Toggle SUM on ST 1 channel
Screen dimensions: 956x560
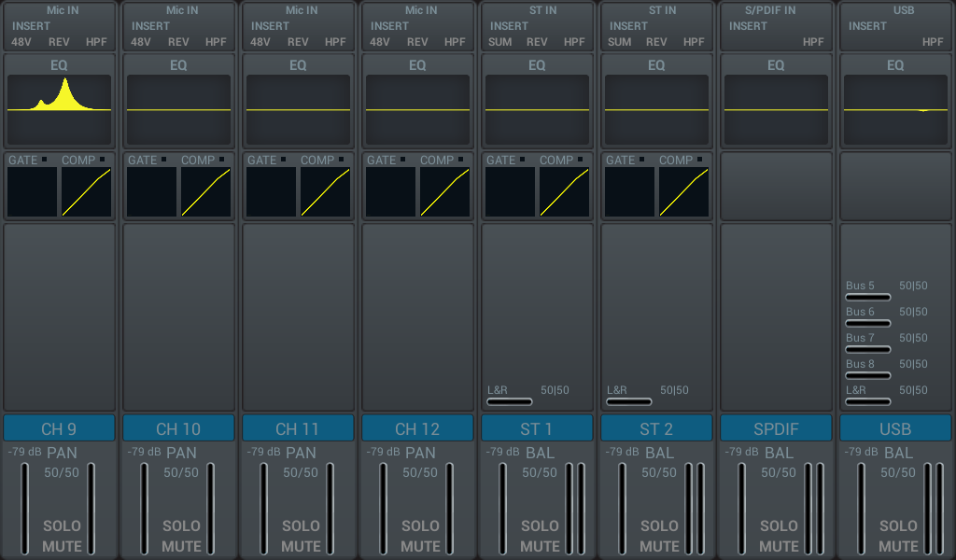coord(500,42)
